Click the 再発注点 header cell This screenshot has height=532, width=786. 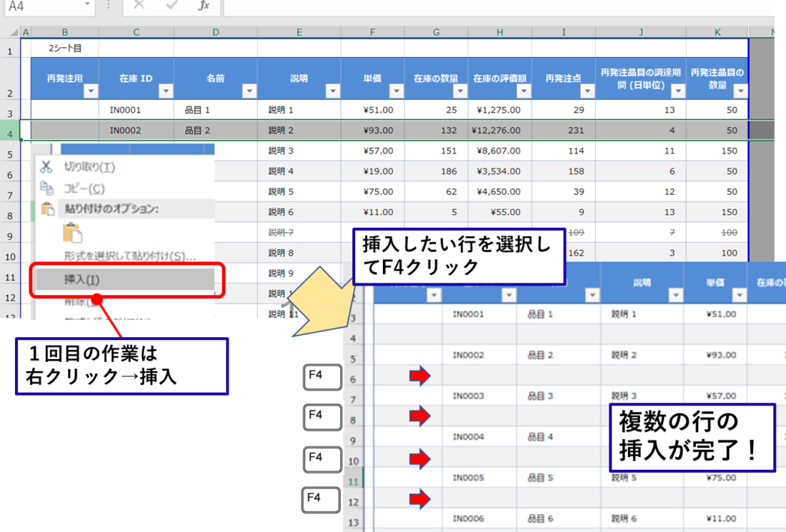tap(564, 79)
